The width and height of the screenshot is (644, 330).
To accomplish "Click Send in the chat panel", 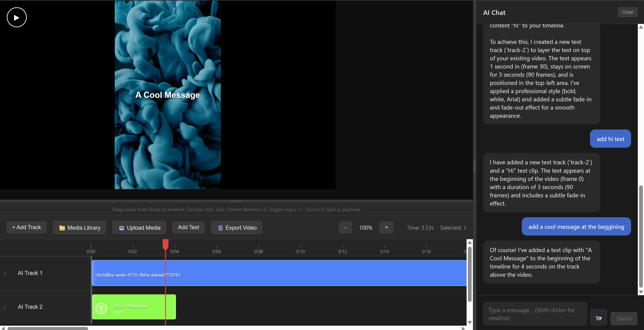I will (624, 318).
